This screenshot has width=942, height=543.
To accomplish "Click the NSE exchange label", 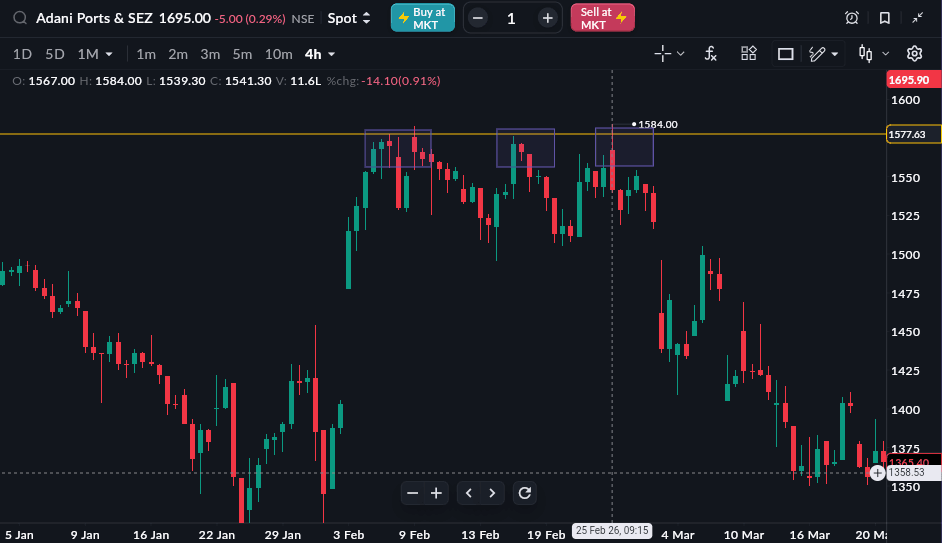I will pos(303,19).
